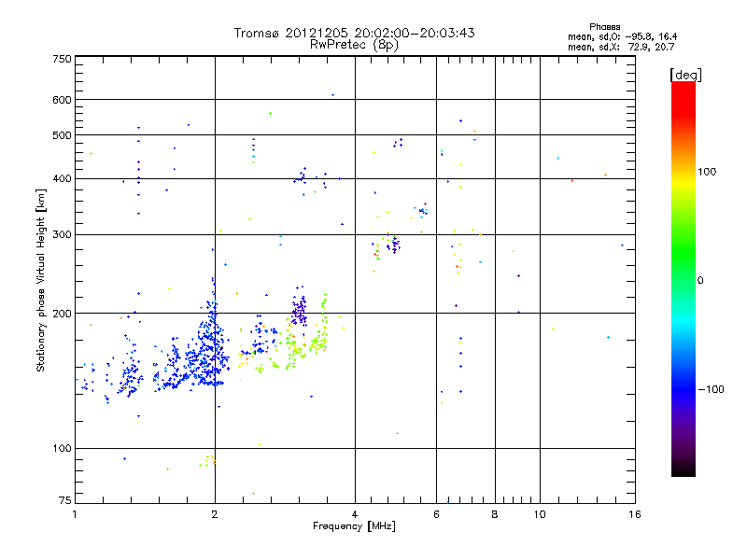
Task: Click the x-axis tick label '4'
Action: point(355,514)
